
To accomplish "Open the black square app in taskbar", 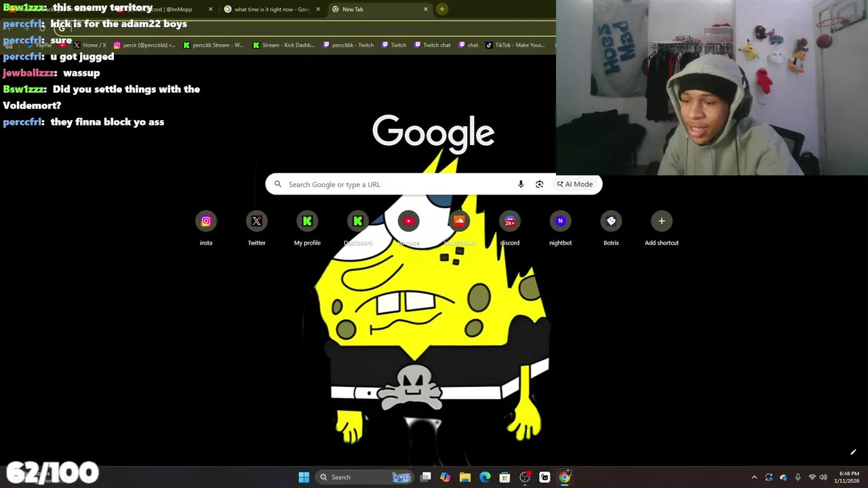I will point(545,477).
